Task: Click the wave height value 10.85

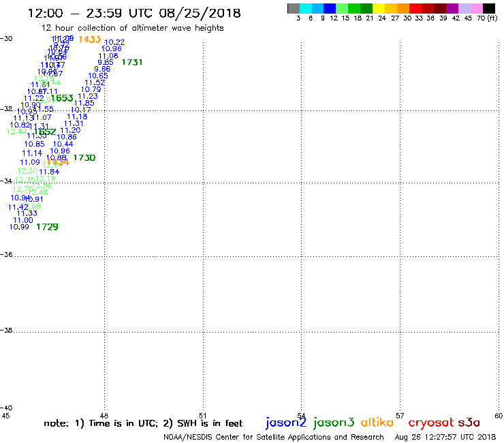Action: (35, 144)
